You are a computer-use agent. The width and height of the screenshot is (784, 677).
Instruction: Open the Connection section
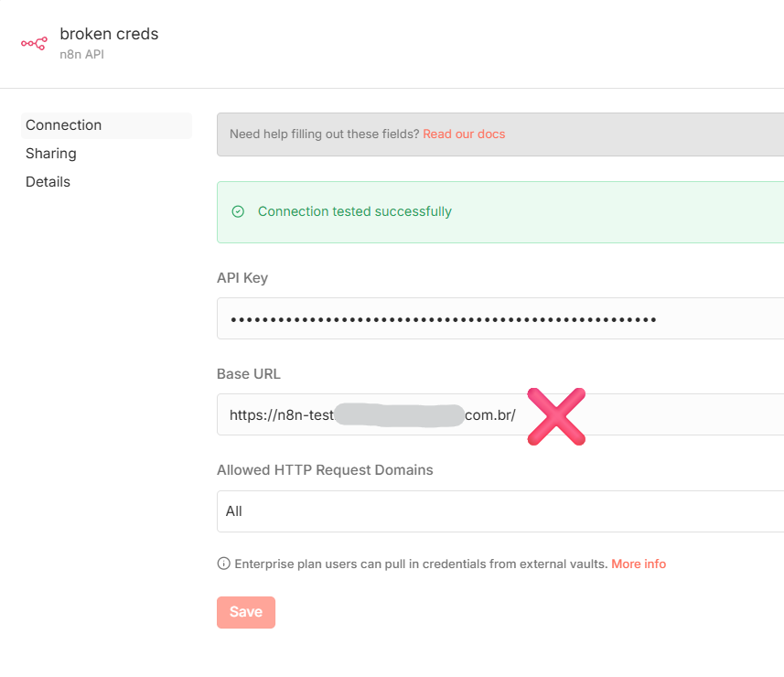64,125
